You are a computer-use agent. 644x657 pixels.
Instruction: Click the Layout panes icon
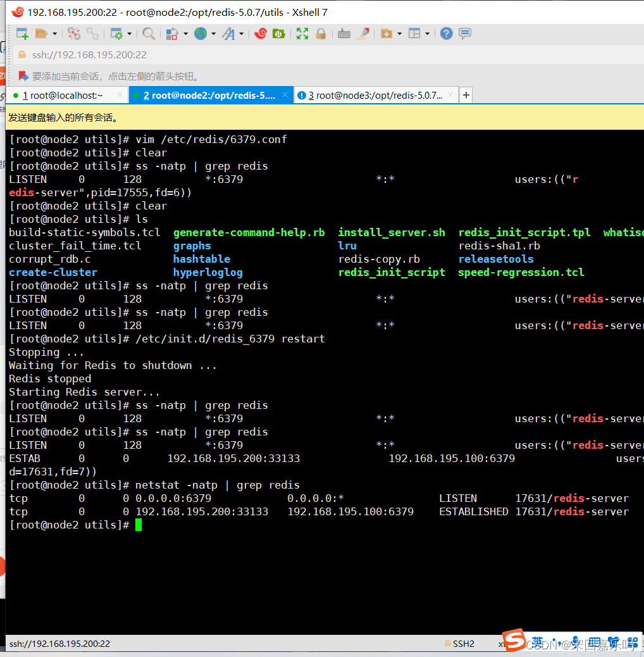click(x=414, y=34)
